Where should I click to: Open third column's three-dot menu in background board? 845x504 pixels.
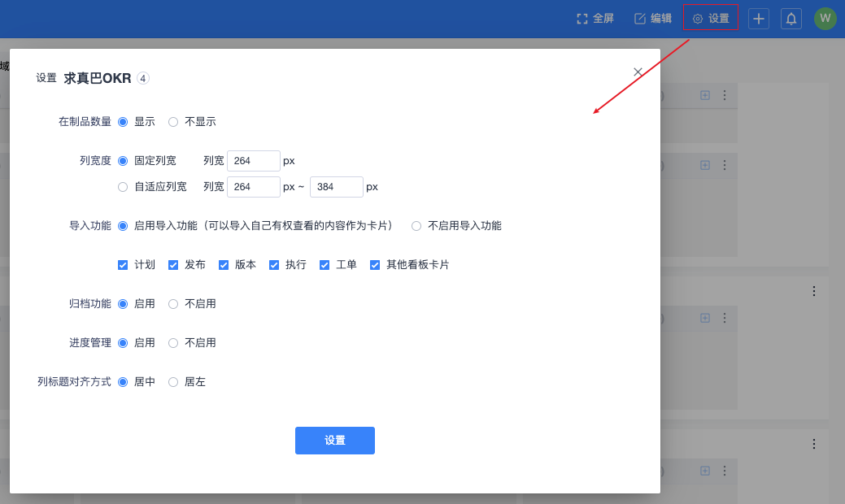click(x=725, y=318)
